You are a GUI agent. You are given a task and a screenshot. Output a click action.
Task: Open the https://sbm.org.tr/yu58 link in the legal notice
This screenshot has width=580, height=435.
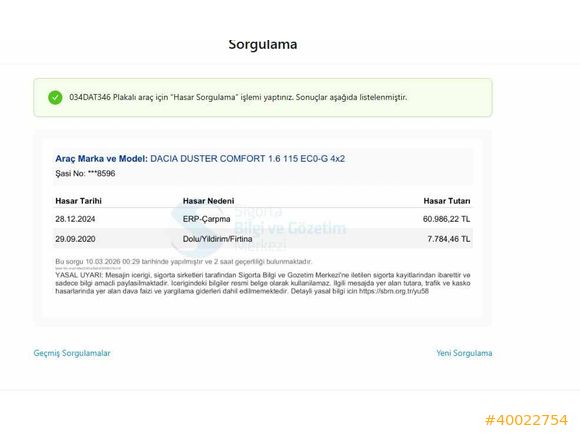[x=394, y=291]
